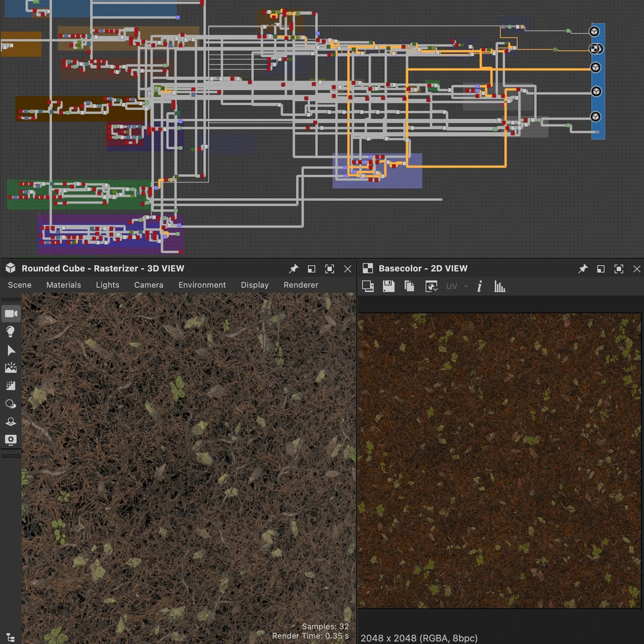Open the Display menu
Viewport: 644px width, 644px height.
tap(255, 285)
